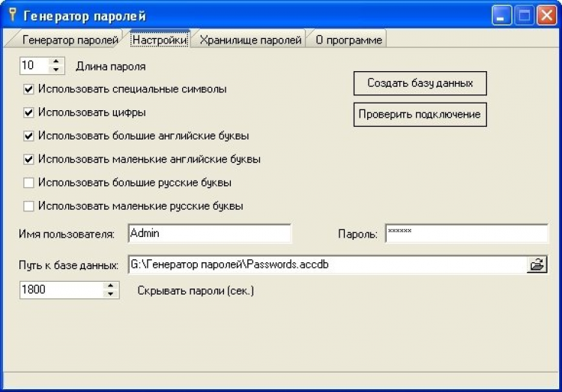Click into the Пароль password field

pos(466,234)
